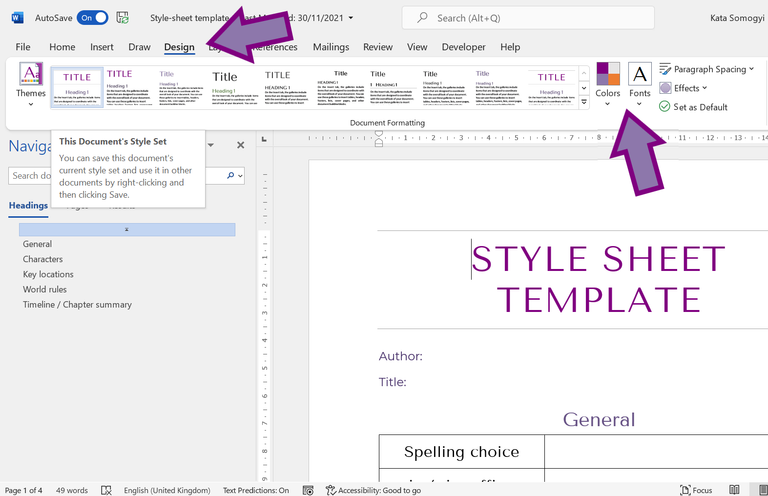Go to Timeline / Chapter summary heading
The width and height of the screenshot is (768, 496).
pos(77,305)
